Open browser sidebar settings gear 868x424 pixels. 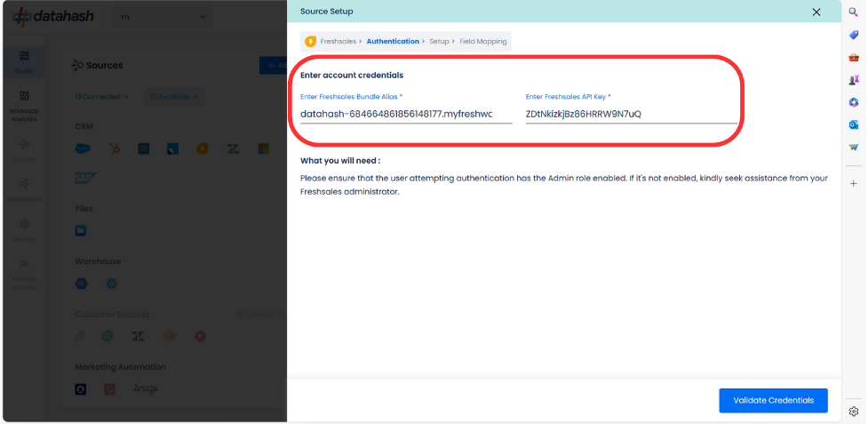pos(853,412)
